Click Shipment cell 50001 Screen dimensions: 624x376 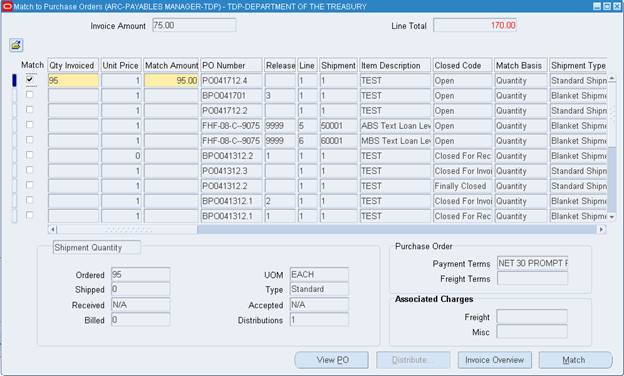(x=338, y=126)
